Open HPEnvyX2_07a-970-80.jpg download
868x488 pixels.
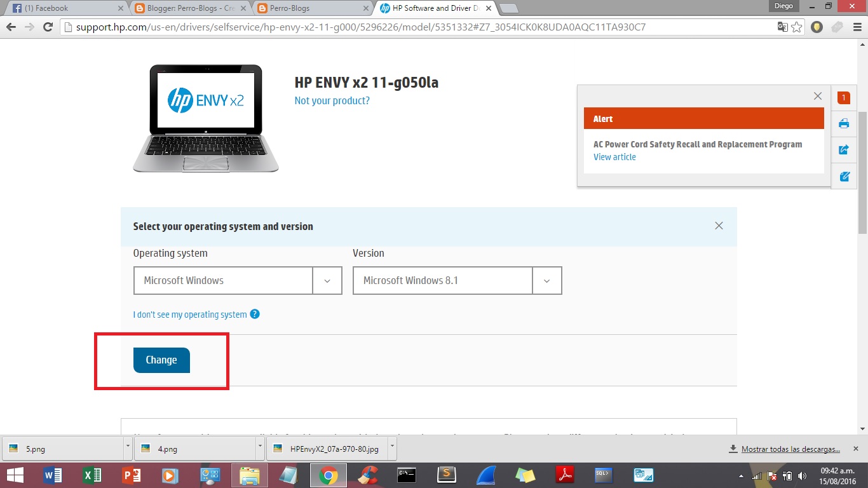(x=328, y=449)
